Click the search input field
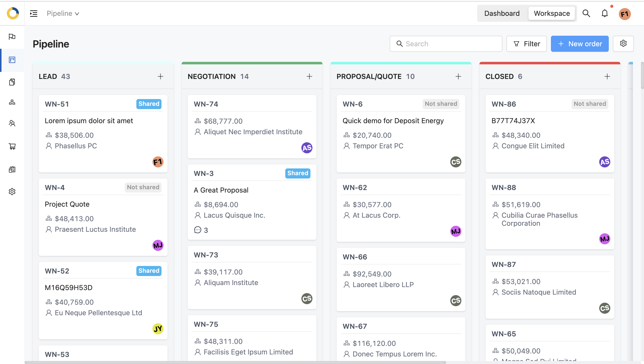 click(446, 44)
